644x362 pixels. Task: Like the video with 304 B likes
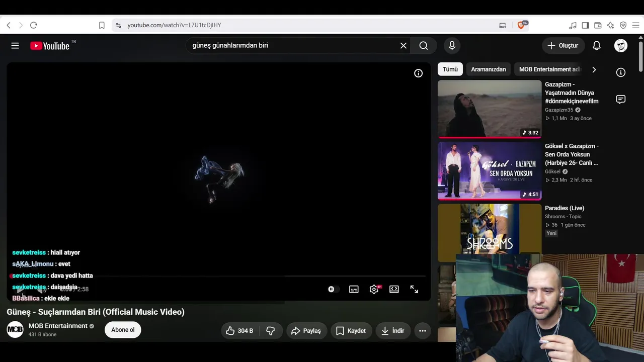[x=239, y=330]
